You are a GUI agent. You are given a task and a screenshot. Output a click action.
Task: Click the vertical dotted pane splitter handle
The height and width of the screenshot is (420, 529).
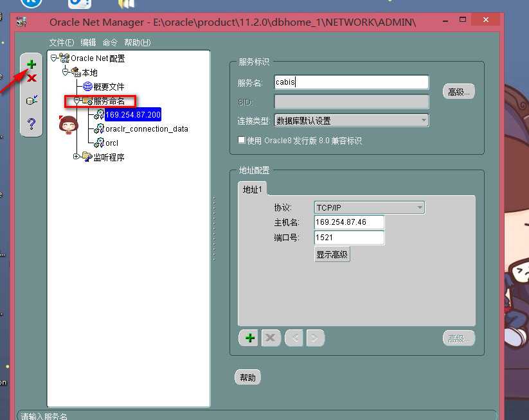pyautogui.click(x=214, y=229)
